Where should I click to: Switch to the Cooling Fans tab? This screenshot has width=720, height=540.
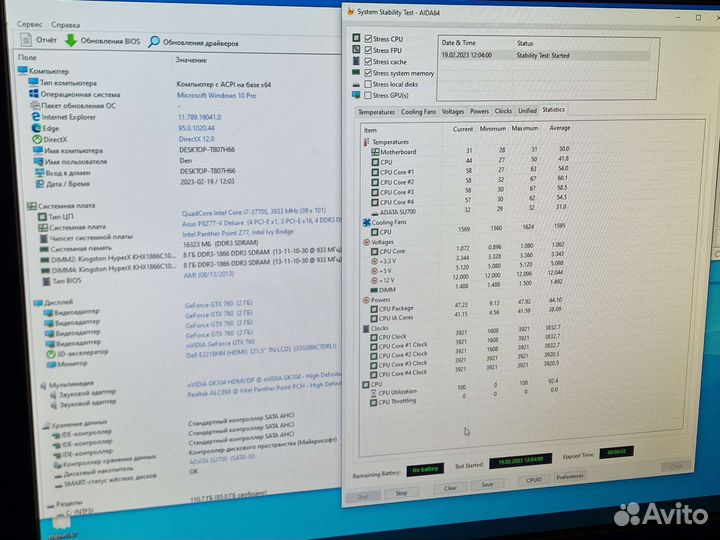pyautogui.click(x=418, y=112)
